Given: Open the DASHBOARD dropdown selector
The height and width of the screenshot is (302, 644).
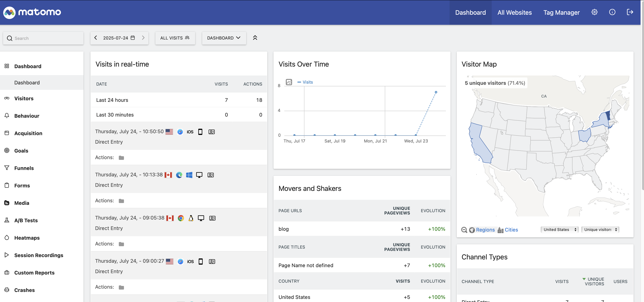Looking at the screenshot, I should pos(224,38).
